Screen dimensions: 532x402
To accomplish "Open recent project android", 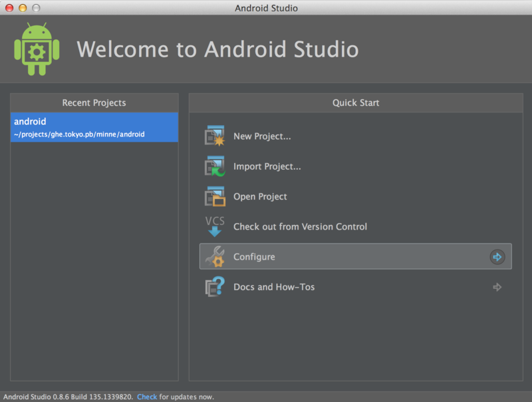I will point(94,127).
